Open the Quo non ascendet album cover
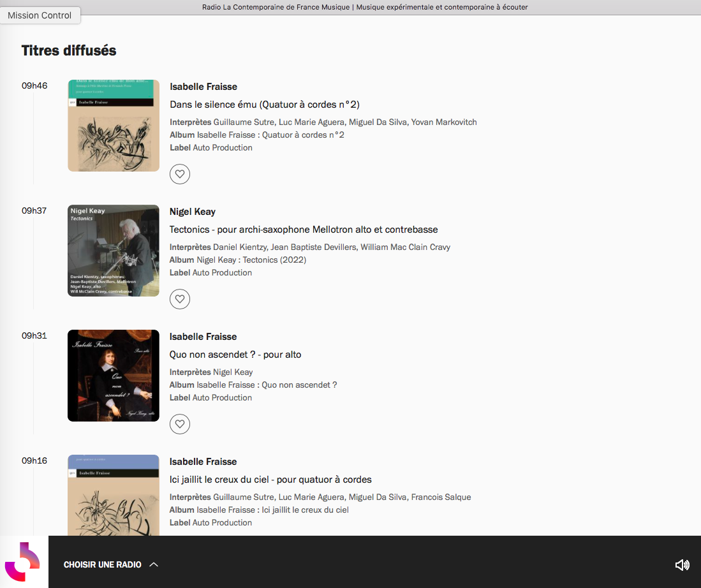701x588 pixels. tap(114, 376)
